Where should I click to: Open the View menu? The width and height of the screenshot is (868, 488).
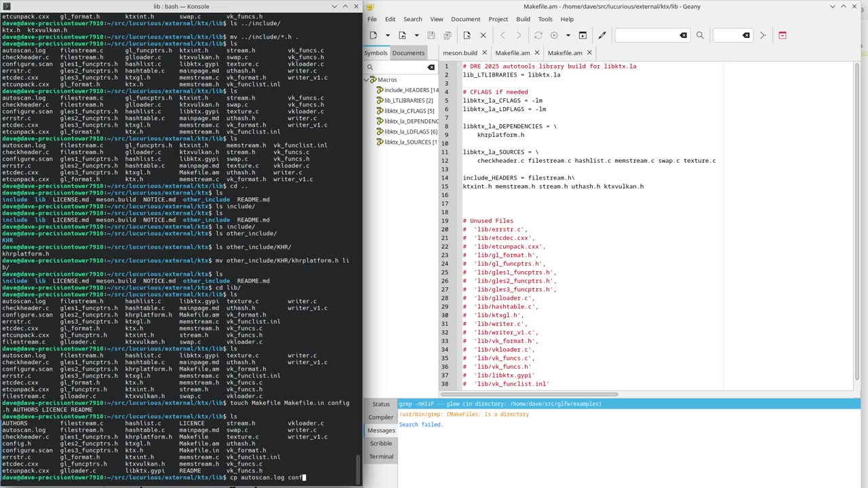coord(437,19)
